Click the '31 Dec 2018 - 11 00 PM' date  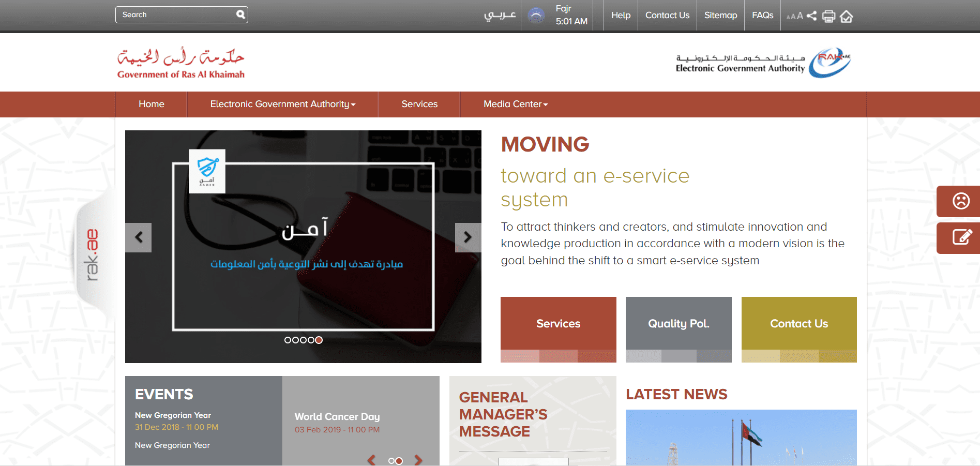(x=176, y=427)
